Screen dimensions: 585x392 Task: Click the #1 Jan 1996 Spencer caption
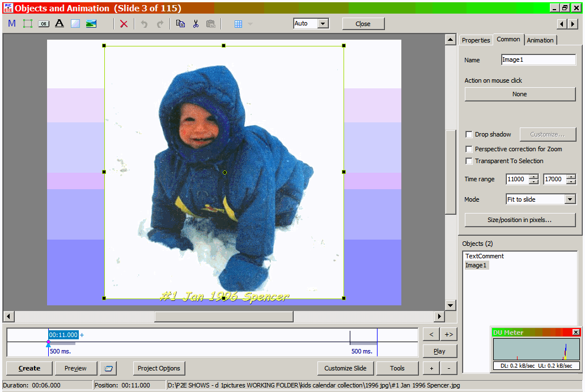point(224,296)
